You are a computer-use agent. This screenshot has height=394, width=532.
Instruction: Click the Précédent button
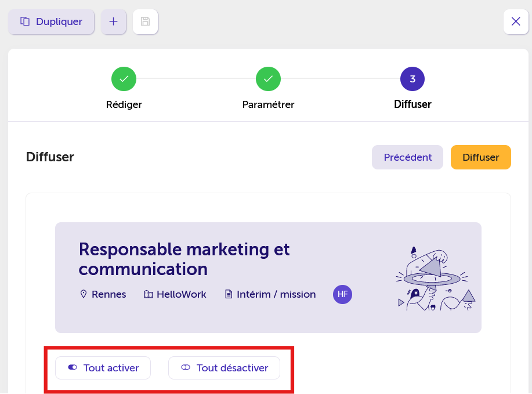407,157
